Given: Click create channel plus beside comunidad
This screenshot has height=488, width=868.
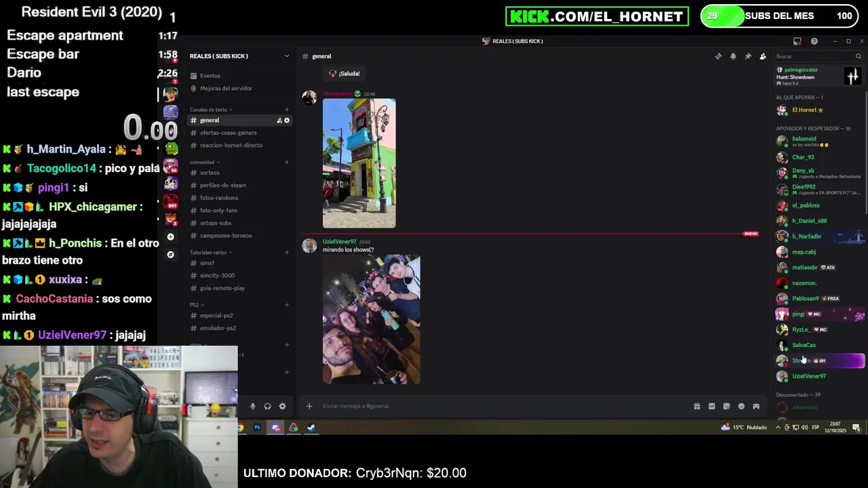Looking at the screenshot, I should (287, 162).
